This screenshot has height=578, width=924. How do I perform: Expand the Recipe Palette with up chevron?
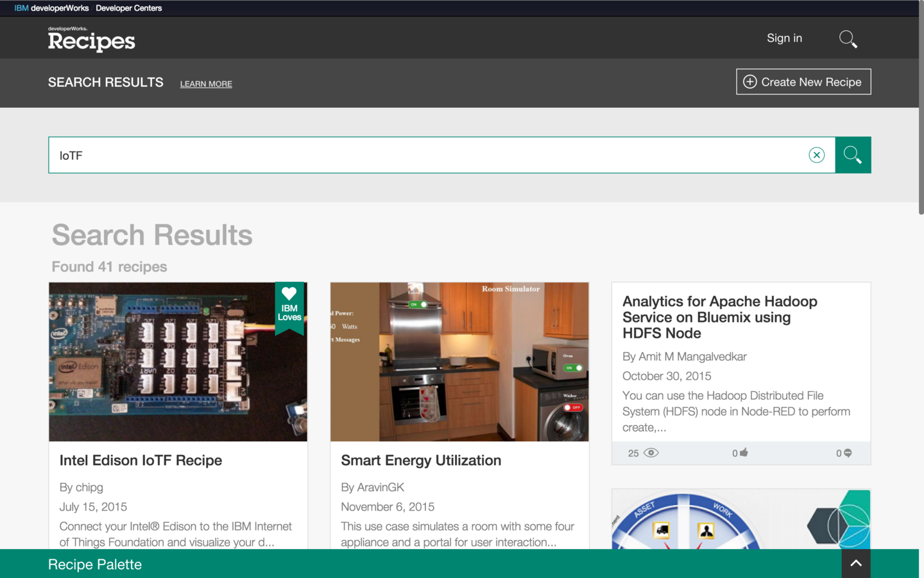(856, 563)
